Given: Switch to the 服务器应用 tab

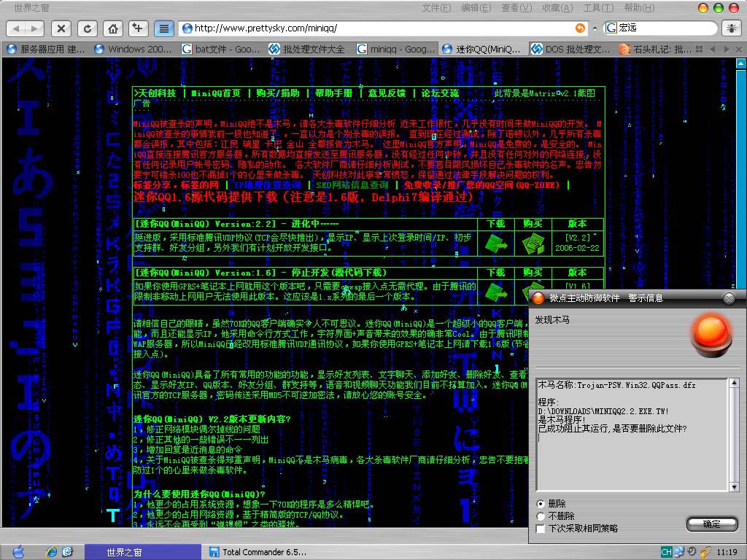Looking at the screenshot, I should [x=46, y=49].
